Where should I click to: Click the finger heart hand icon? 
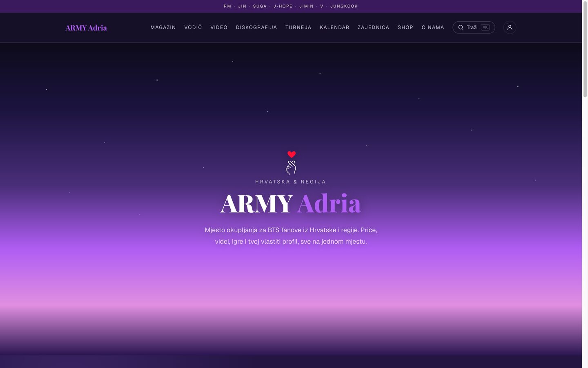click(x=291, y=167)
